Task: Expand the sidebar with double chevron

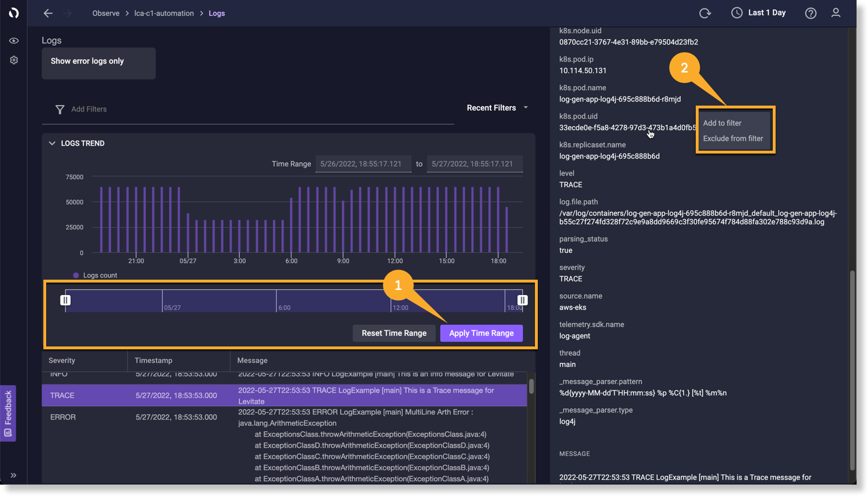Action: tap(14, 475)
